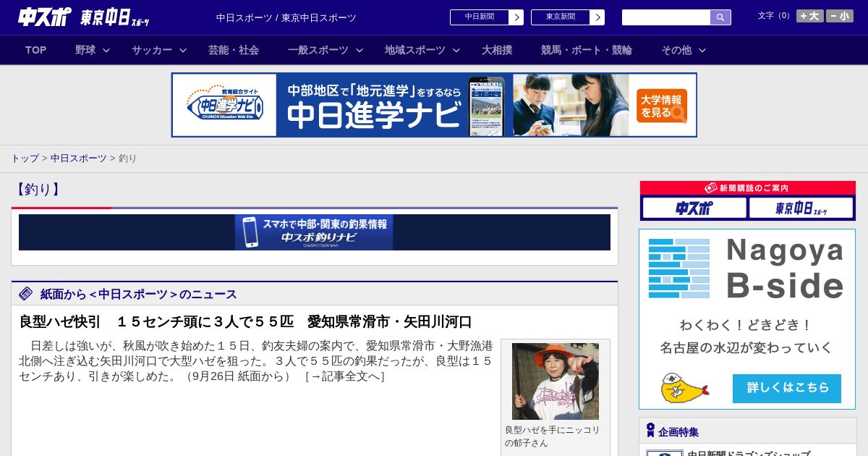This screenshot has width=868, height=456.
Task: Open the サッカー menu
Action: coord(152,50)
